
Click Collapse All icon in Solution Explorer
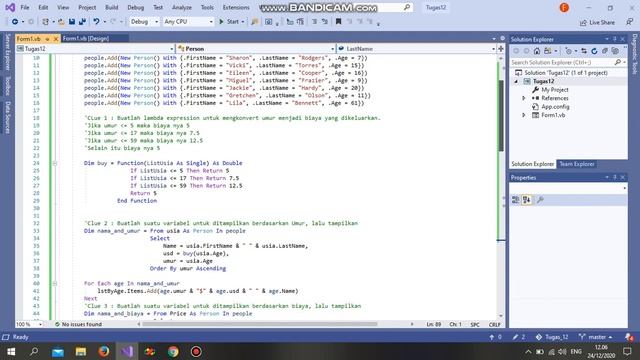(x=604, y=51)
